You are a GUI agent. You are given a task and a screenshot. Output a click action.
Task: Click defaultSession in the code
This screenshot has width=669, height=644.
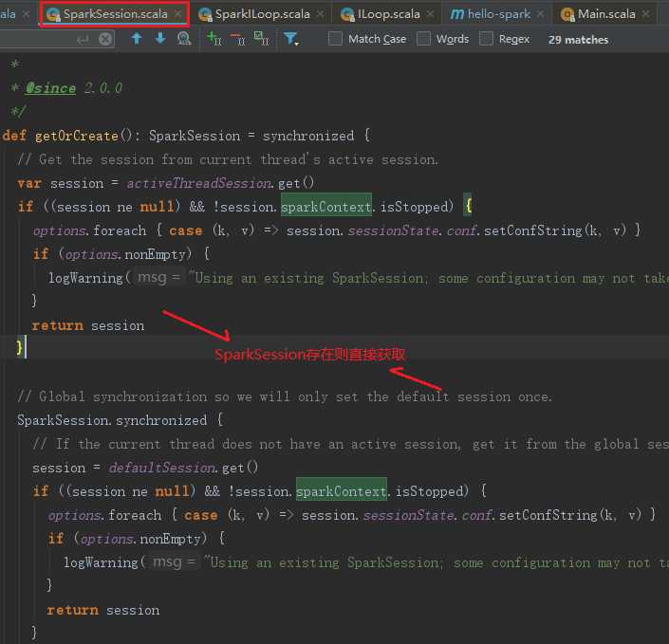163,468
